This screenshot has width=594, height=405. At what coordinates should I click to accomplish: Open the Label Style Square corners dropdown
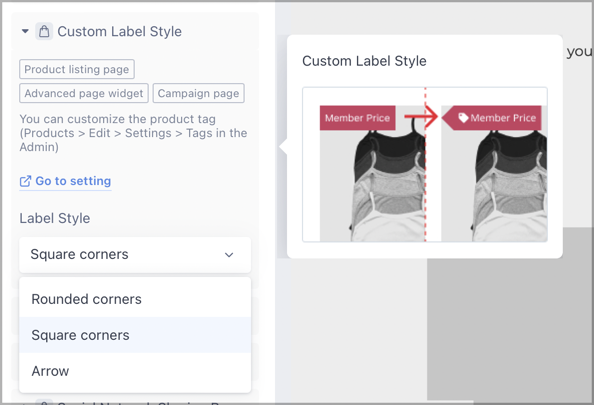(135, 255)
